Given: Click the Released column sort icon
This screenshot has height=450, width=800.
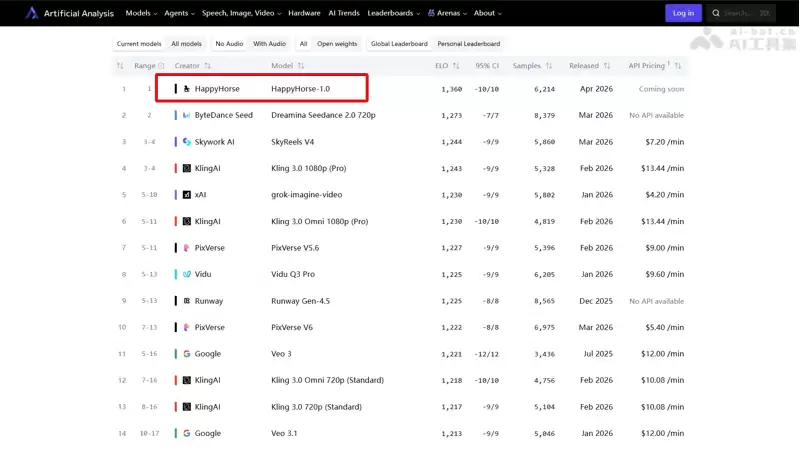Looking at the screenshot, I should coord(607,66).
